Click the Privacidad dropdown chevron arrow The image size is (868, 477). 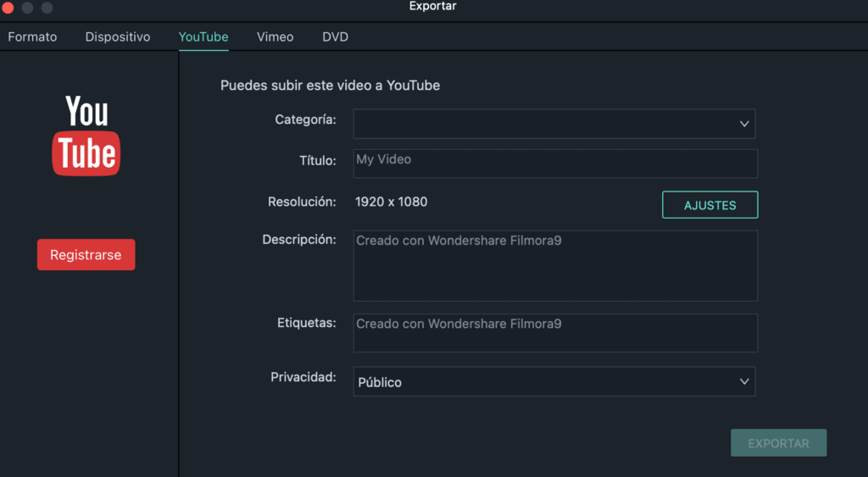click(744, 381)
